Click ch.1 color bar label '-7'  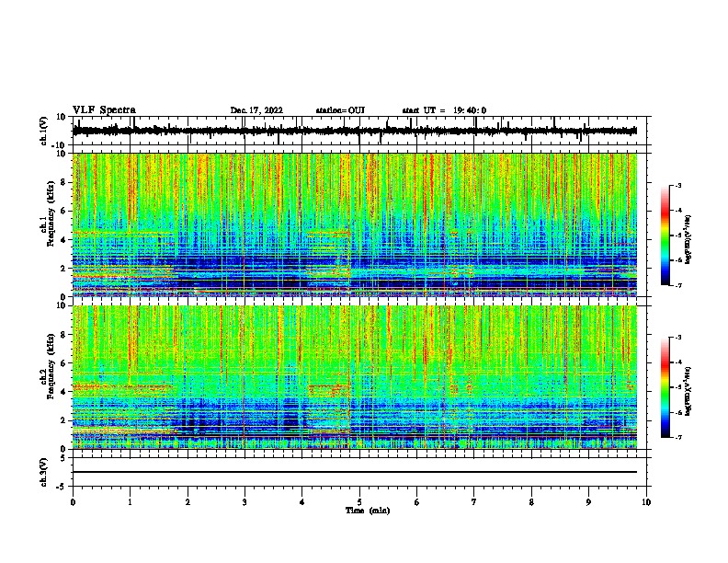click(677, 285)
